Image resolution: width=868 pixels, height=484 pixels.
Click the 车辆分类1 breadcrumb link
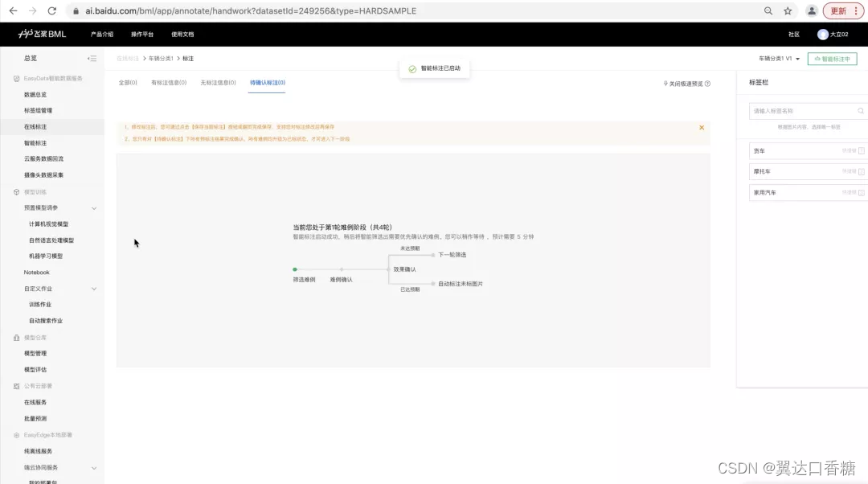(161, 59)
